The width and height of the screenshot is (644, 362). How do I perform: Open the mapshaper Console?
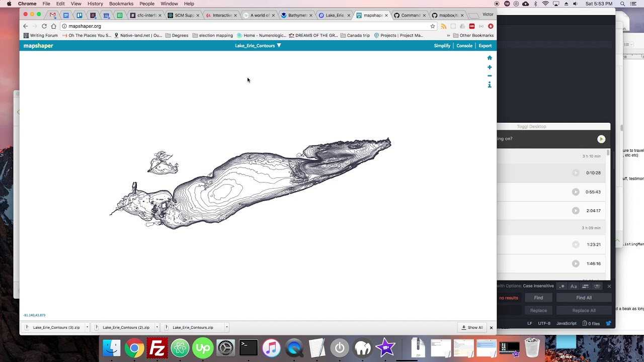pyautogui.click(x=464, y=46)
